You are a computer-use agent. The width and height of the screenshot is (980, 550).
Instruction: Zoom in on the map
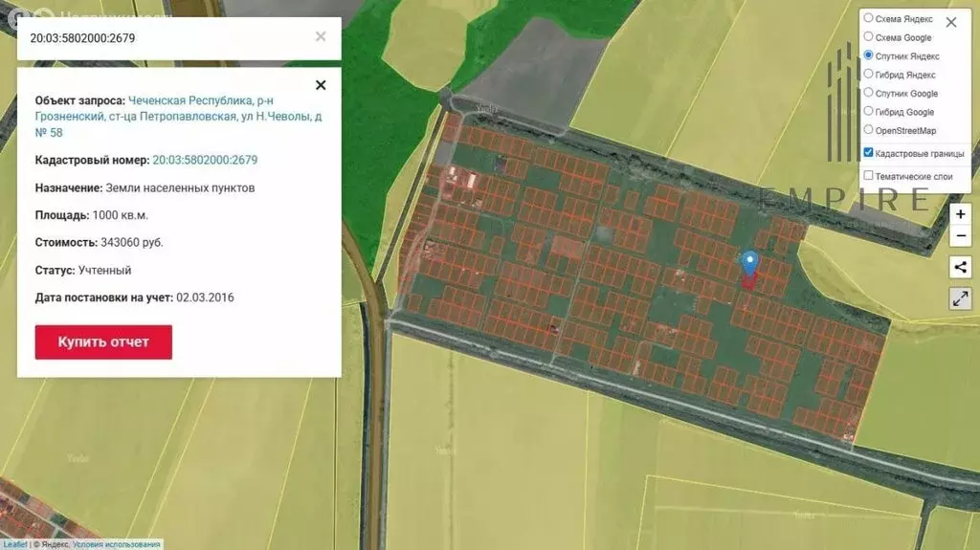pos(960,214)
